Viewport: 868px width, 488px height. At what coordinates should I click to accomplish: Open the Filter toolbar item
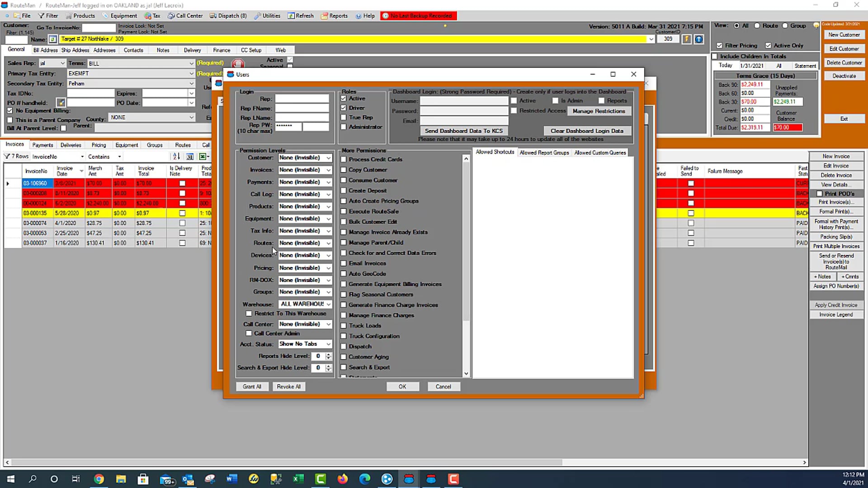[x=48, y=15]
